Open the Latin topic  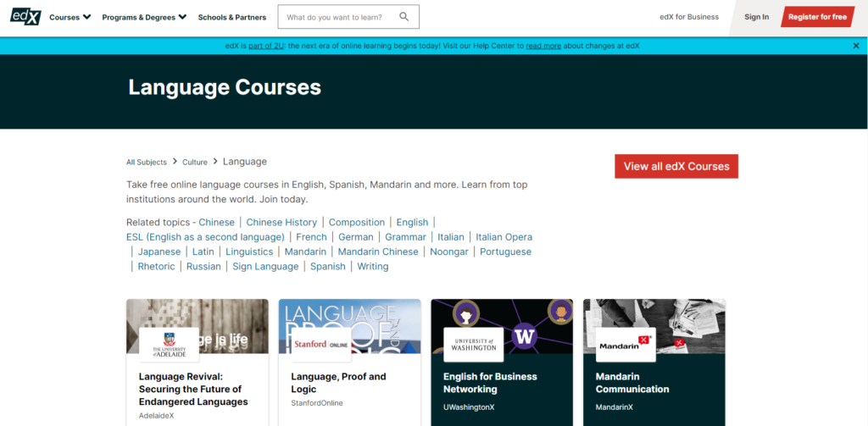pyautogui.click(x=203, y=252)
